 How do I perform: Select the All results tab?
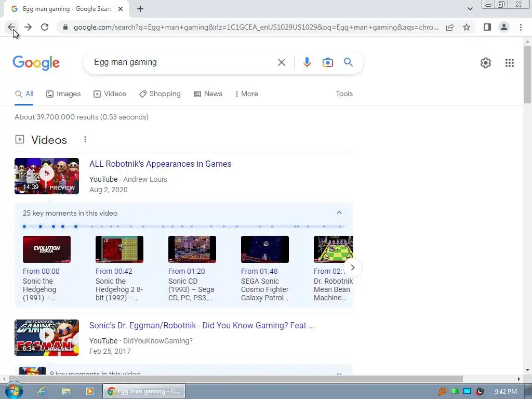pyautogui.click(x=24, y=94)
